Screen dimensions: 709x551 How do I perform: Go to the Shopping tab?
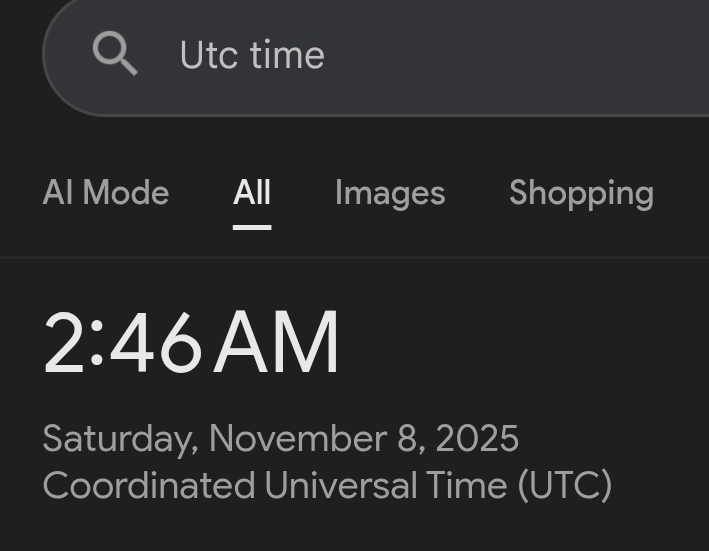[x=581, y=193]
